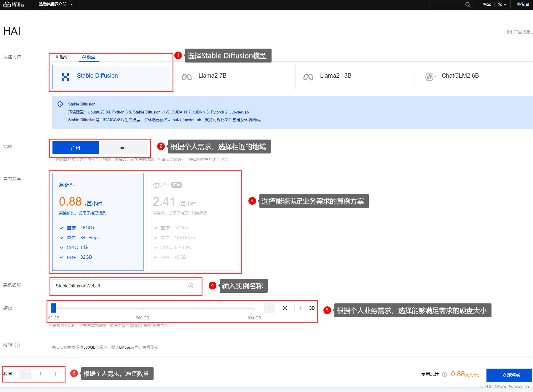Click the 产品控制台 grid icon

click(509, 32)
